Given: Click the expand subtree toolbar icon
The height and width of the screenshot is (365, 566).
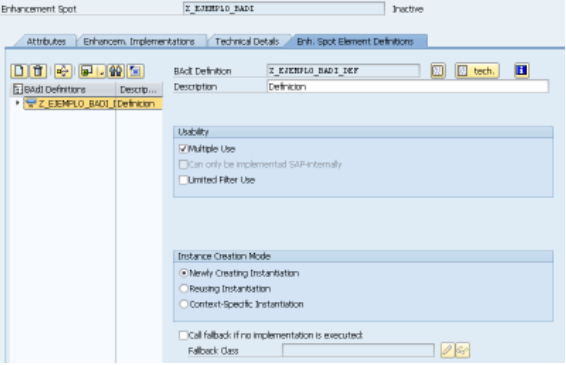Looking at the screenshot, I should pyautogui.click(x=87, y=71).
